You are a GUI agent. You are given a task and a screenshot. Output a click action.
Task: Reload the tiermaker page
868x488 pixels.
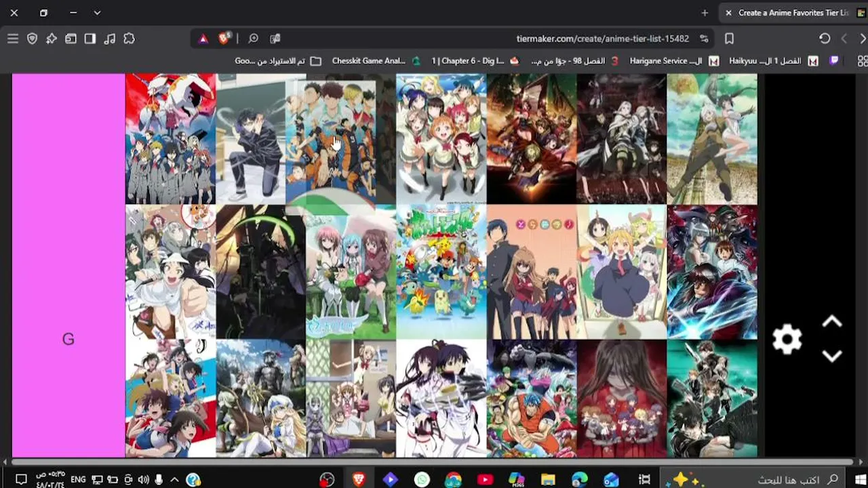click(825, 39)
